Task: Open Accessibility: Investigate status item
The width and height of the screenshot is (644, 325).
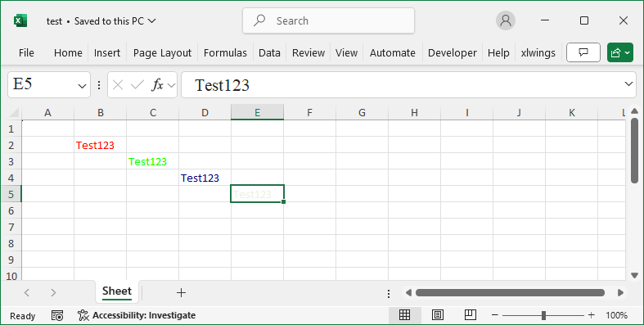Action: (x=137, y=315)
